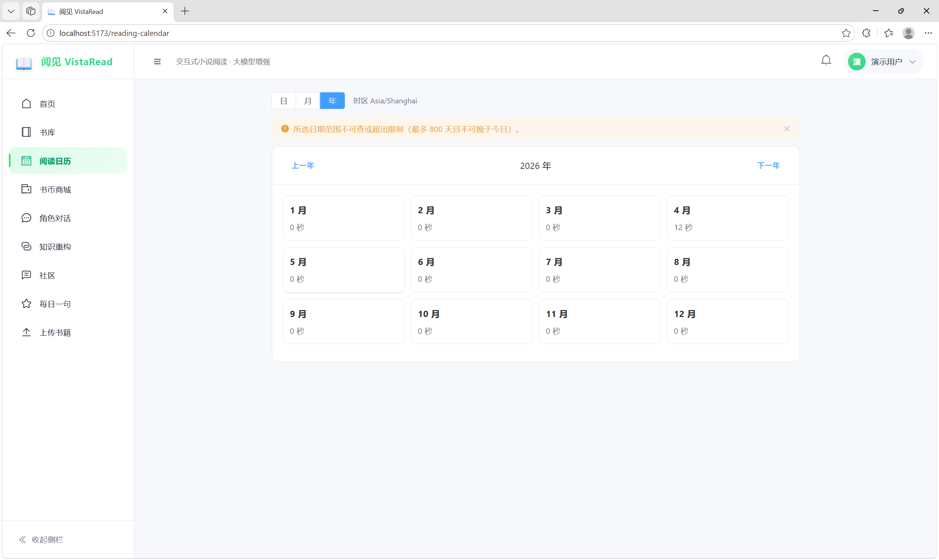This screenshot has height=560, width=939.
Task: Open the 4 月 card showing 12 秒
Action: point(728,218)
